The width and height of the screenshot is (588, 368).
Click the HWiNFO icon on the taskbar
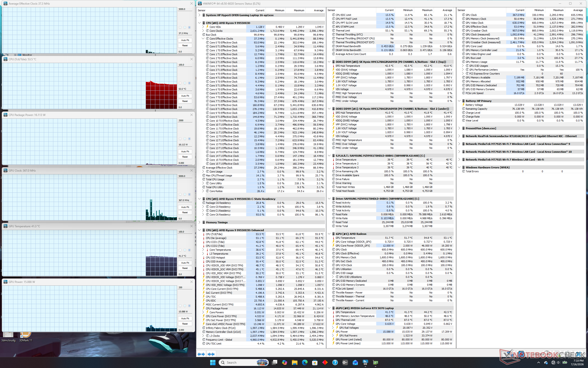coord(365,362)
